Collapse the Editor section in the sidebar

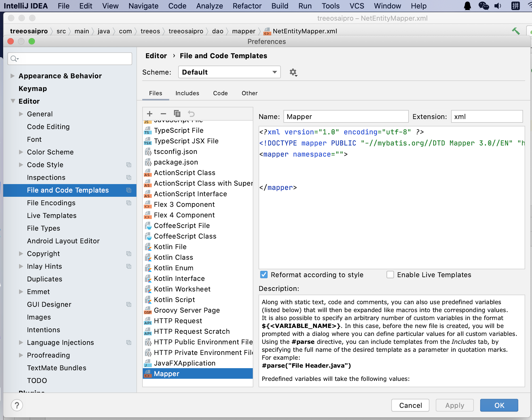12,101
